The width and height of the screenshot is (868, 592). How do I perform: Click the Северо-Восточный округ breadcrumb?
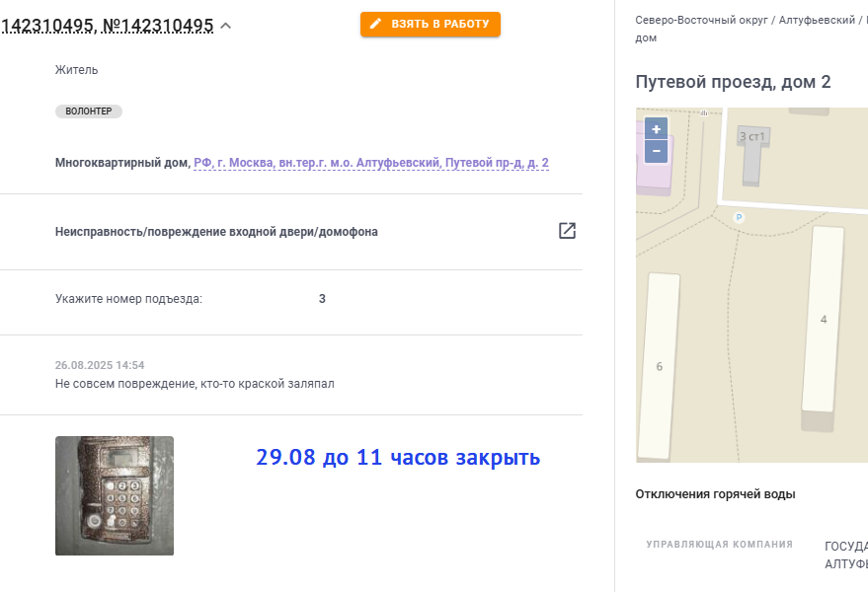pos(701,20)
